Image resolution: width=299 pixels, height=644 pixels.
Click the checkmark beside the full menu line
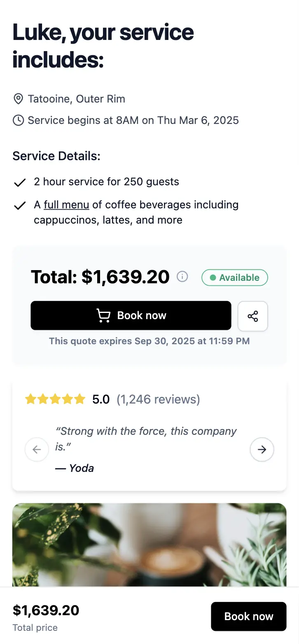20,205
